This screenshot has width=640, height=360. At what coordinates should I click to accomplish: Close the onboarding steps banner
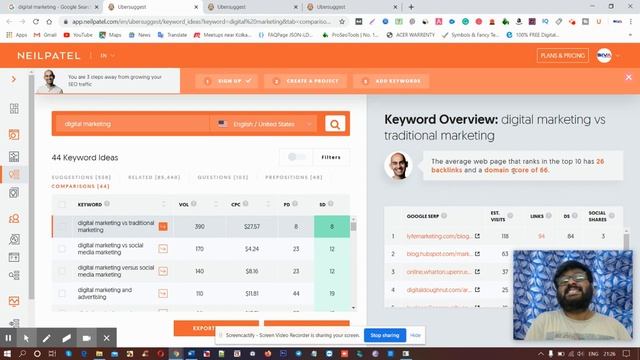click(629, 77)
